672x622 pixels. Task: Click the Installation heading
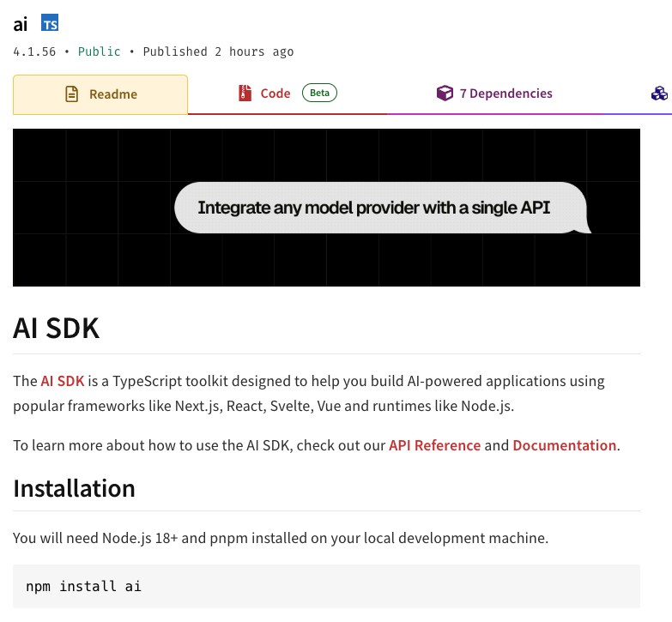[74, 489]
